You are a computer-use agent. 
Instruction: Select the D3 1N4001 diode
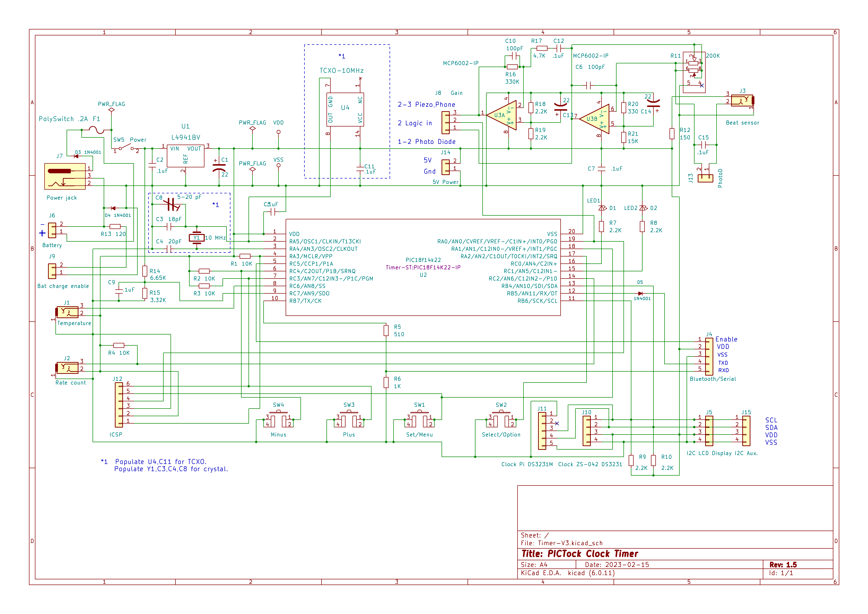click(x=76, y=156)
